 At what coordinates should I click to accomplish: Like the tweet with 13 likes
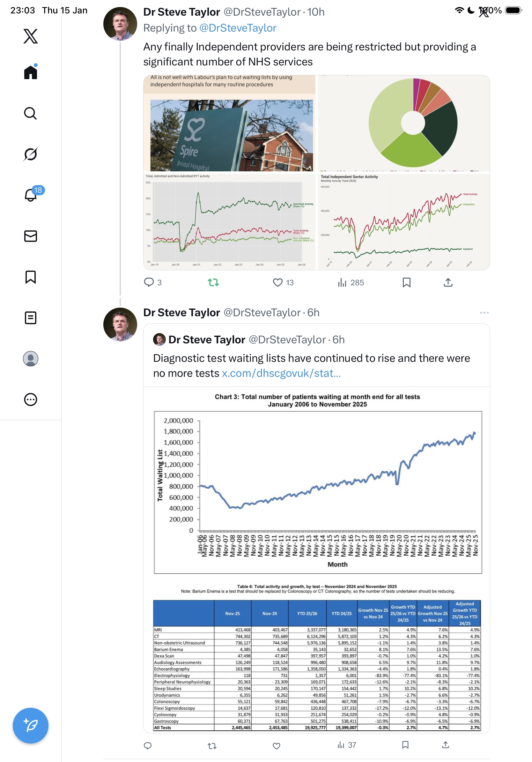[277, 282]
